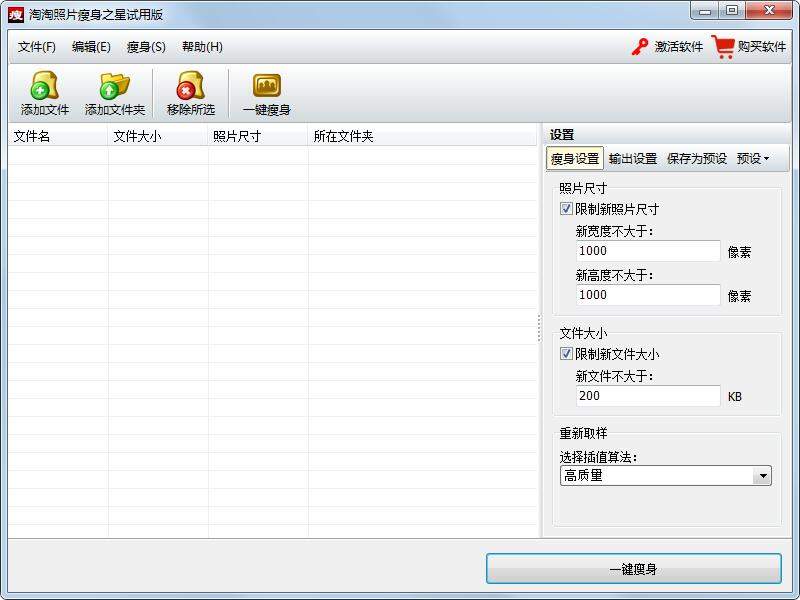This screenshot has height=600, width=800.
Task: Click the 添加文件 add file icon
Action: coord(42,93)
